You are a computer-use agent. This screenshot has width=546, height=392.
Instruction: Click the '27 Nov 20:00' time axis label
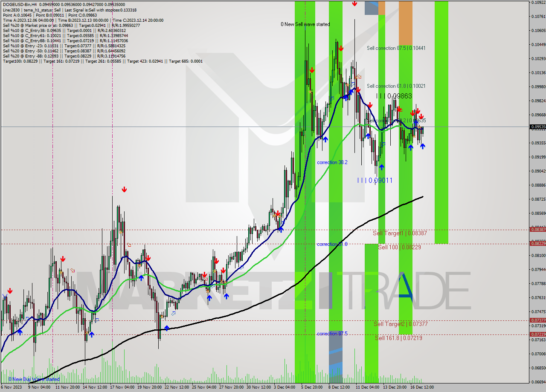pyautogui.click(x=231, y=387)
